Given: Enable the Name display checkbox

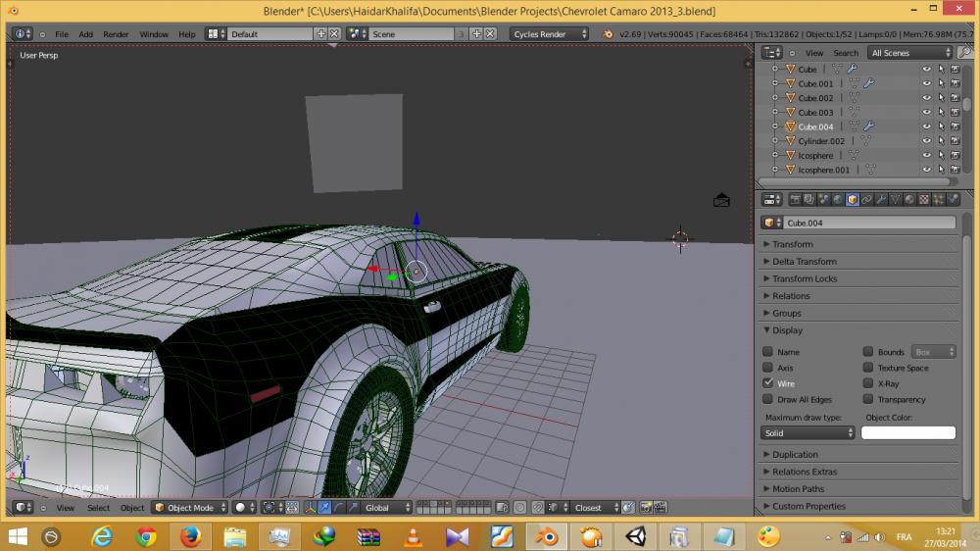Looking at the screenshot, I should click(x=768, y=352).
